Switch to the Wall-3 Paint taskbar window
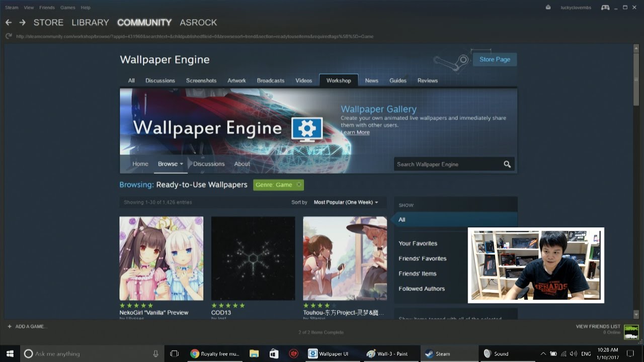The width and height of the screenshot is (644, 362). point(390,353)
